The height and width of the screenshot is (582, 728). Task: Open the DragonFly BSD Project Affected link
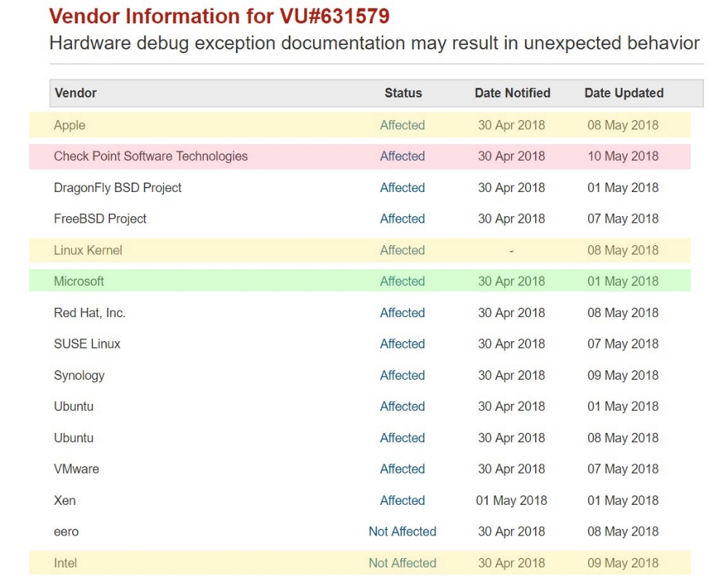tap(402, 188)
